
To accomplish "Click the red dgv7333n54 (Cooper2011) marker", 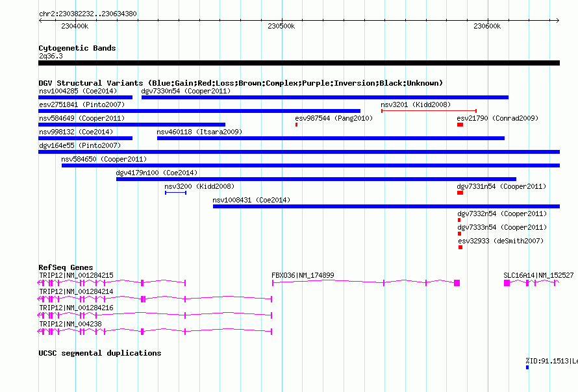I will coord(459,234).
